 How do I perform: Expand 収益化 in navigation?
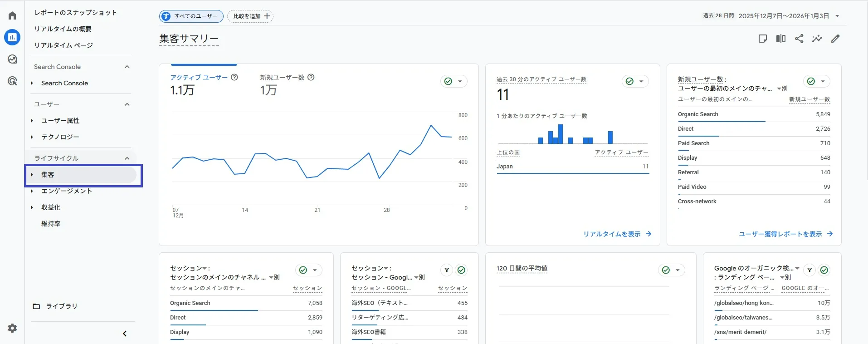pos(32,207)
